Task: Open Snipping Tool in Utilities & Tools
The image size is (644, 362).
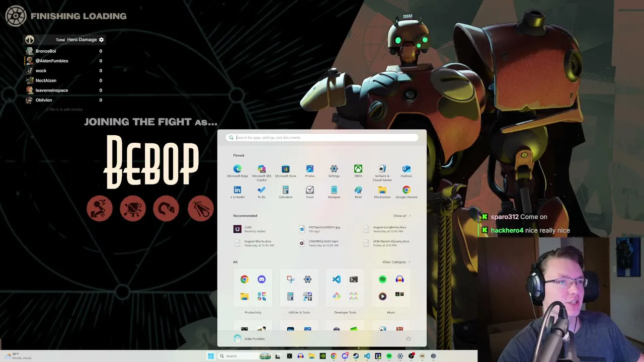Action: [x=290, y=280]
